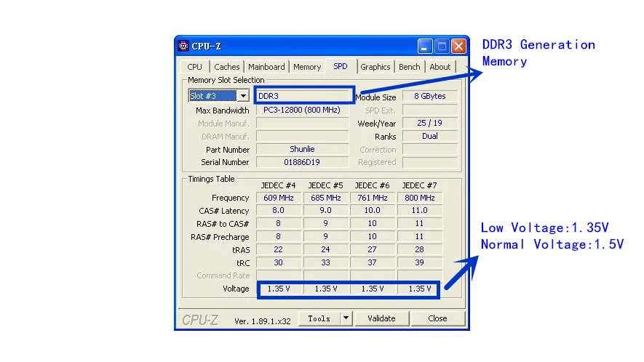Click the PC3-12800 (800 MHz) bandwidth value
The height and width of the screenshot is (362, 644).
pyautogui.click(x=302, y=110)
